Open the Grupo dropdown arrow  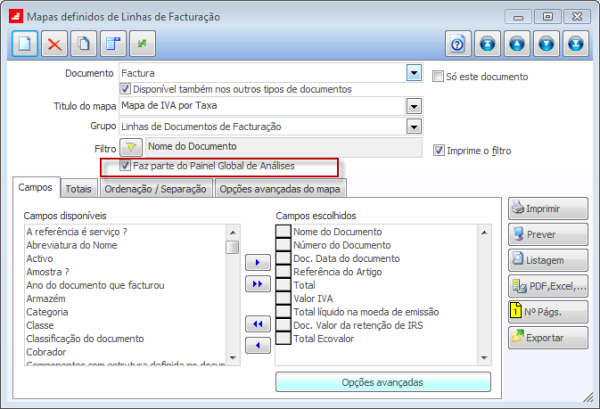pyautogui.click(x=414, y=126)
